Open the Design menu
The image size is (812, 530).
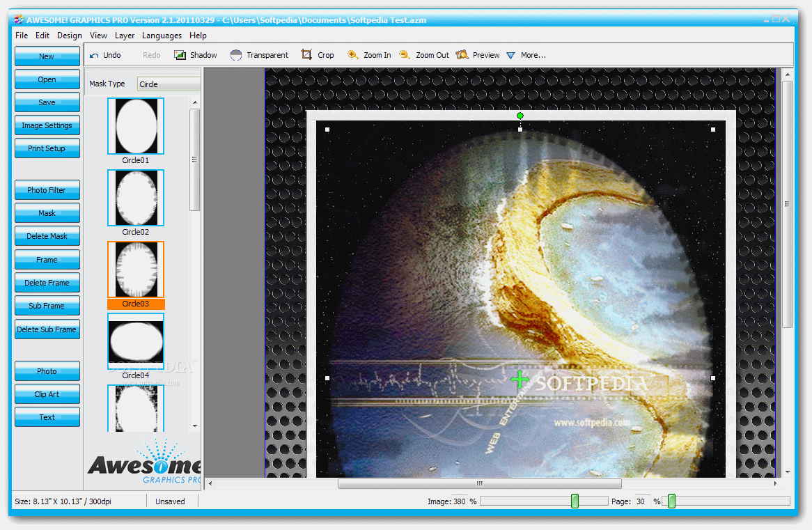(70, 36)
